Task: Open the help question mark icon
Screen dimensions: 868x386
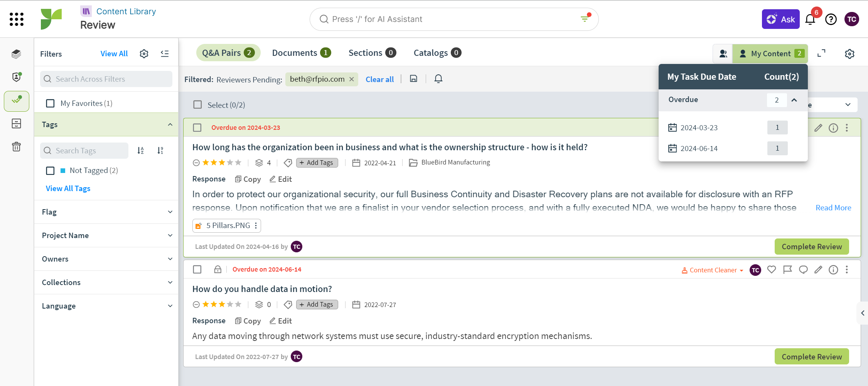Action: [x=831, y=19]
